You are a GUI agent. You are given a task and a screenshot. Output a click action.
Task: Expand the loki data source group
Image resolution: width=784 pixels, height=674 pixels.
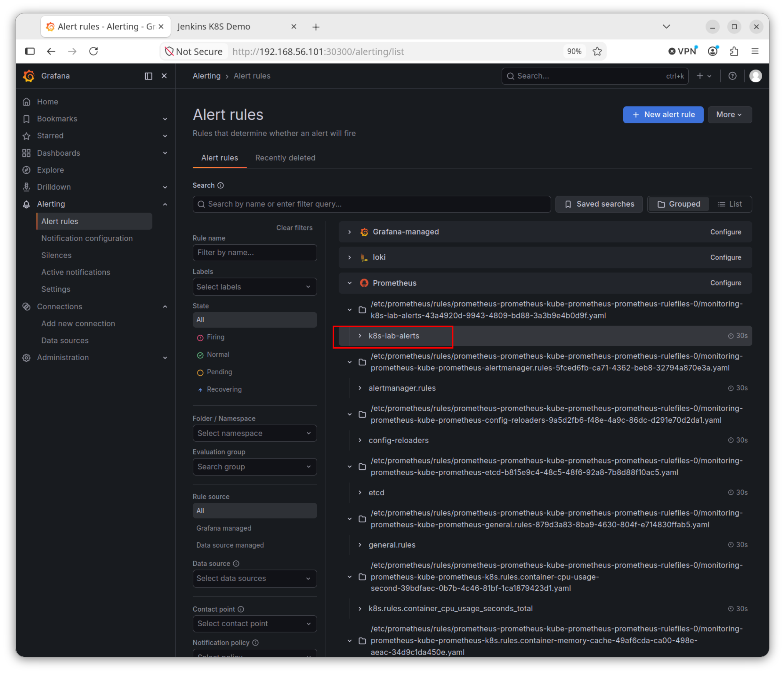click(x=350, y=257)
